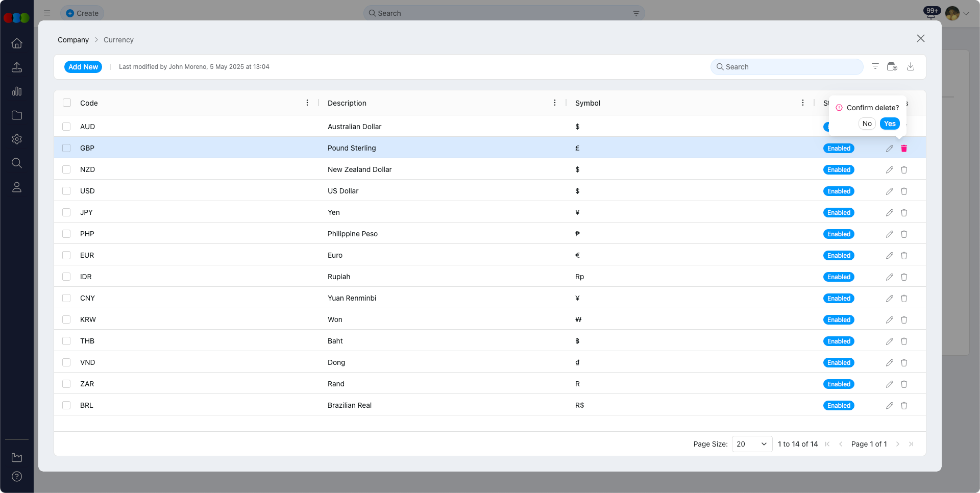Click the edit pencil for NZD row

pos(889,170)
